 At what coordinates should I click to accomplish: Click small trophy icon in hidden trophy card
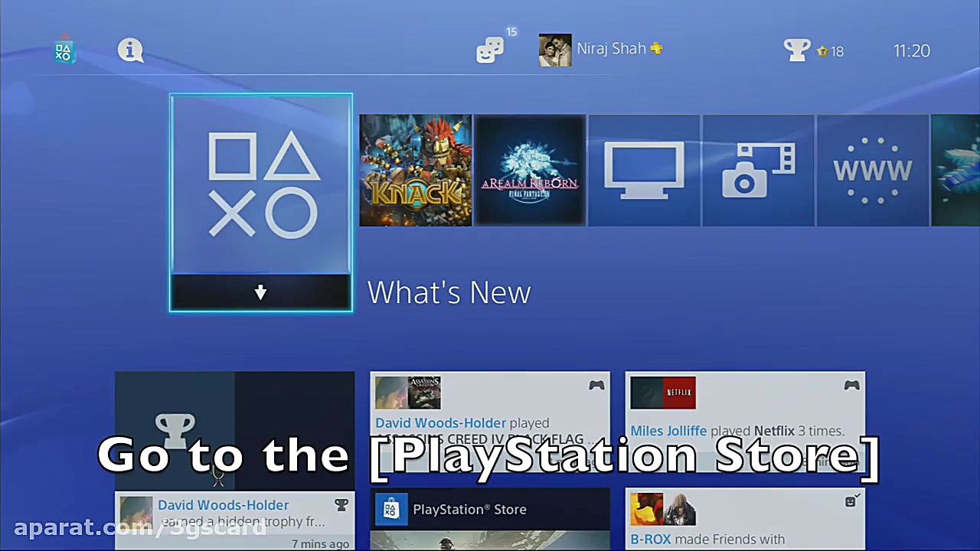tap(341, 505)
